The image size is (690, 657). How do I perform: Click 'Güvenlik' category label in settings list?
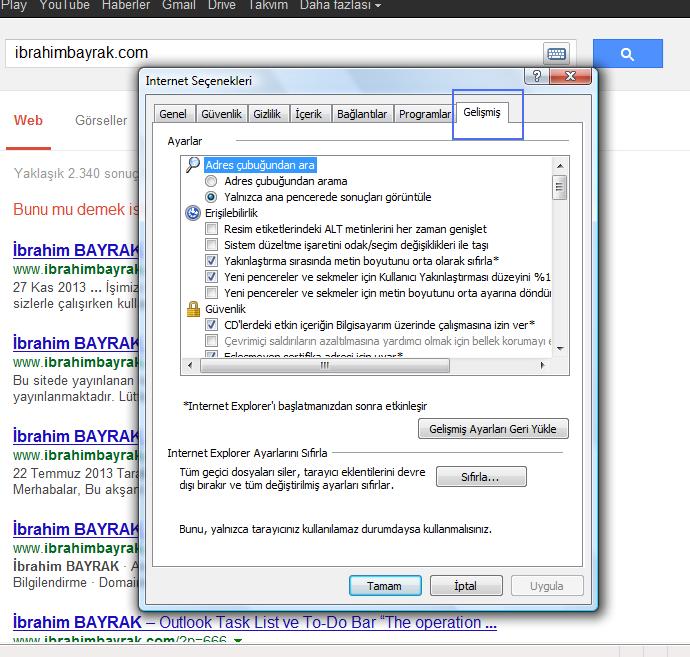click(x=225, y=309)
